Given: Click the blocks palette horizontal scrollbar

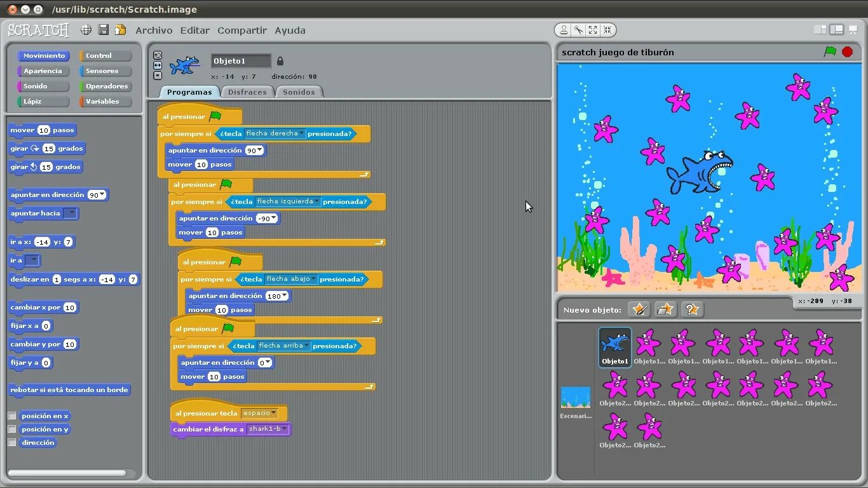Looking at the screenshot, I should pos(67,473).
